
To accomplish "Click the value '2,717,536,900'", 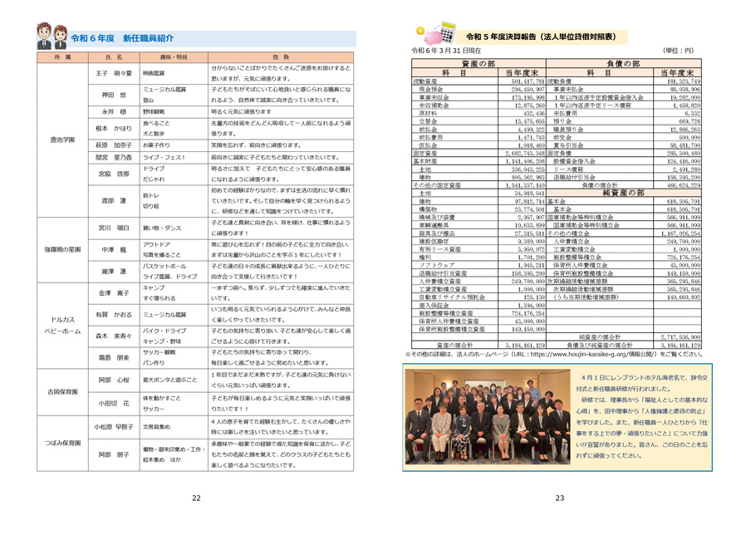I will [x=680, y=337].
